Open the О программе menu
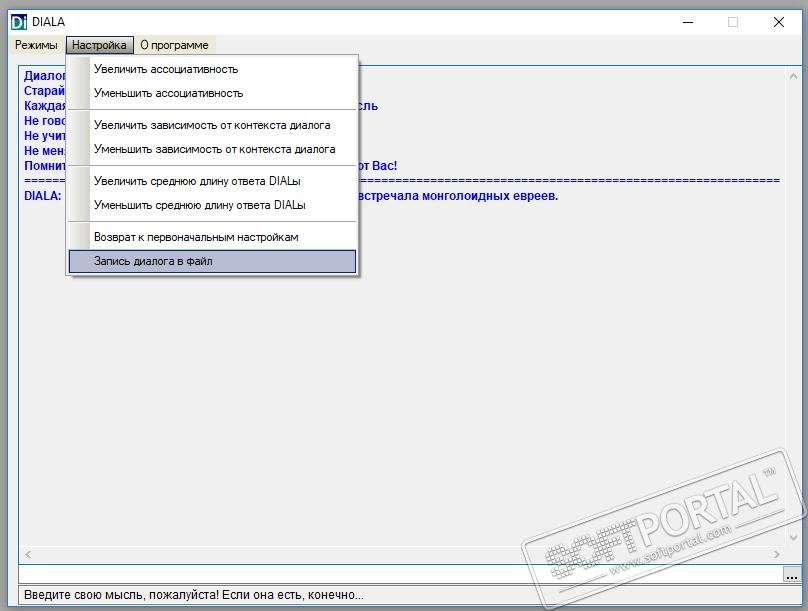 click(174, 45)
